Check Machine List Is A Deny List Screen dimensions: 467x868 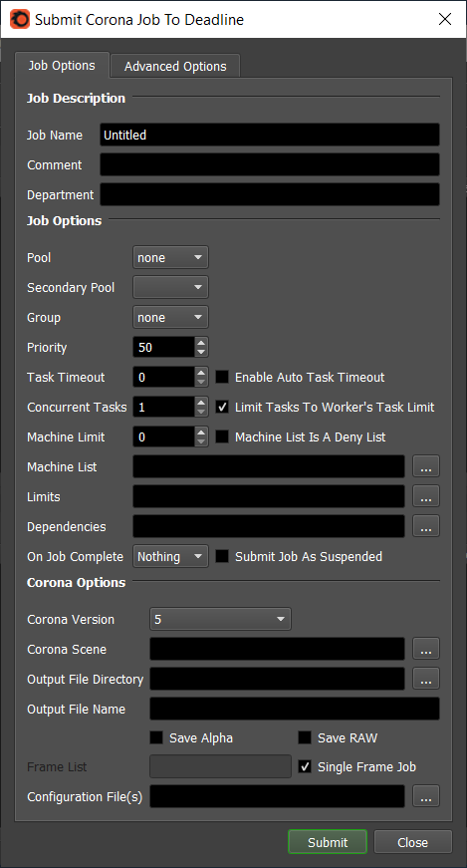click(x=222, y=436)
